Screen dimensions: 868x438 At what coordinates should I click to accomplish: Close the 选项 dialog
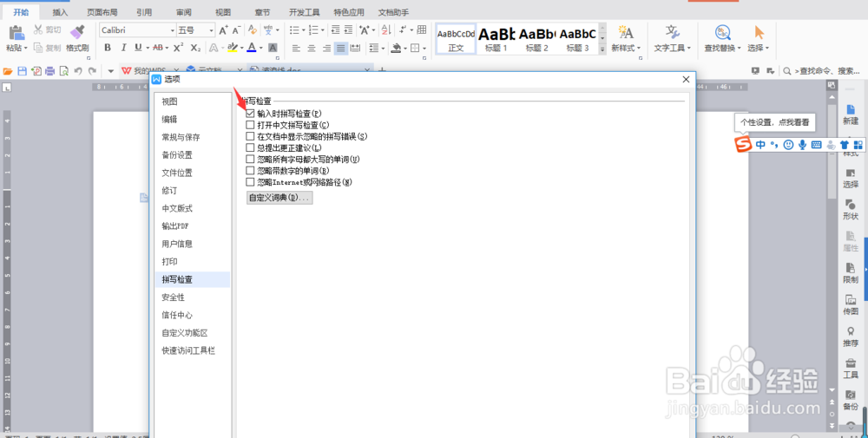pyautogui.click(x=686, y=79)
